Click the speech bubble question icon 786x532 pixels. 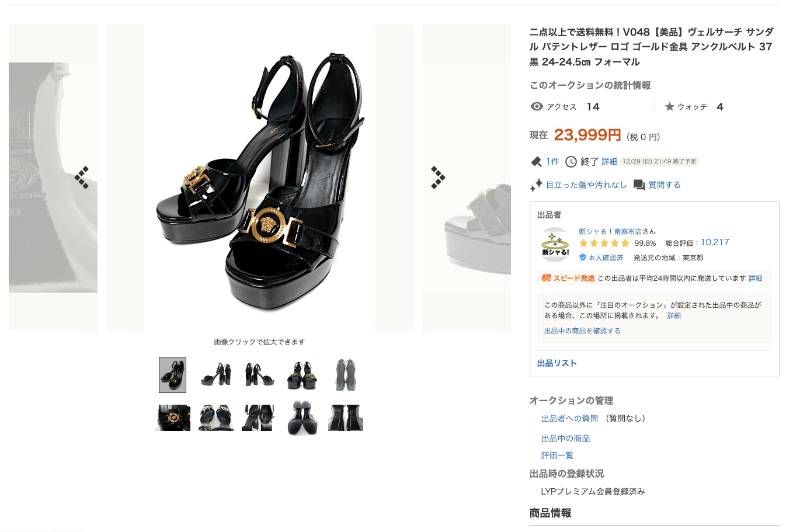coord(639,185)
